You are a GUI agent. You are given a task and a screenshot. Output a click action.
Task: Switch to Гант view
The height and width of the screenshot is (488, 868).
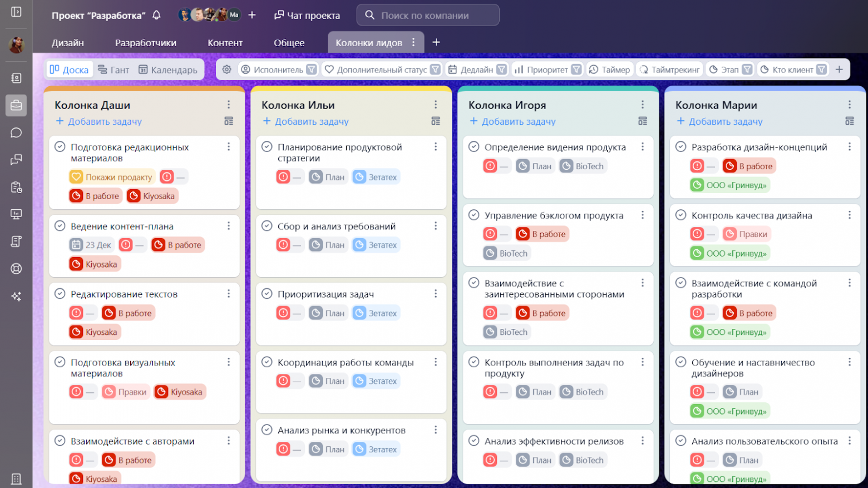(114, 70)
